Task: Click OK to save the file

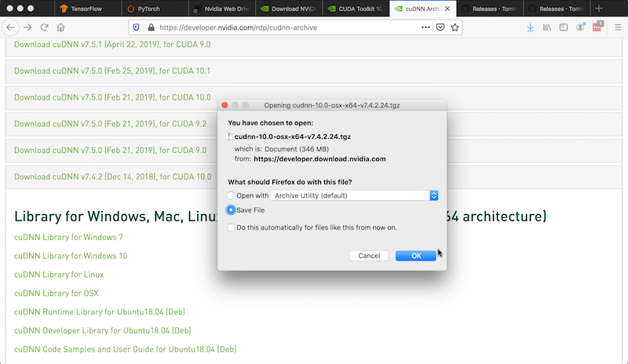Action: pos(416,256)
